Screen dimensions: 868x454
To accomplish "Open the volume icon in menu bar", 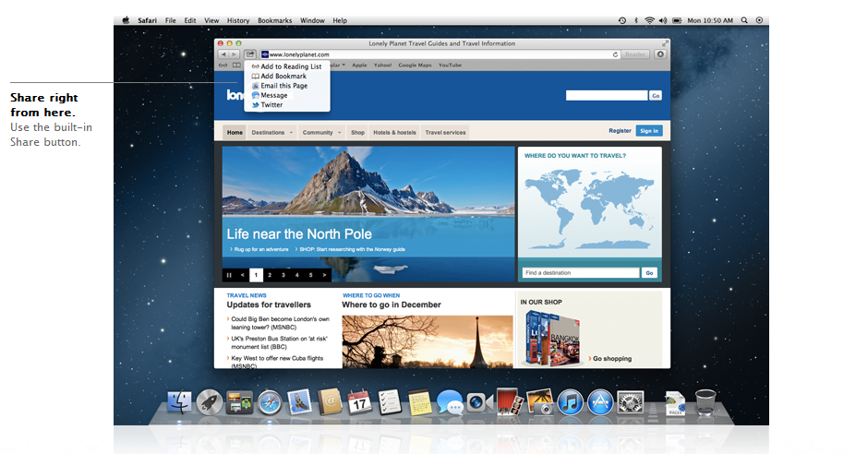I will (x=663, y=20).
